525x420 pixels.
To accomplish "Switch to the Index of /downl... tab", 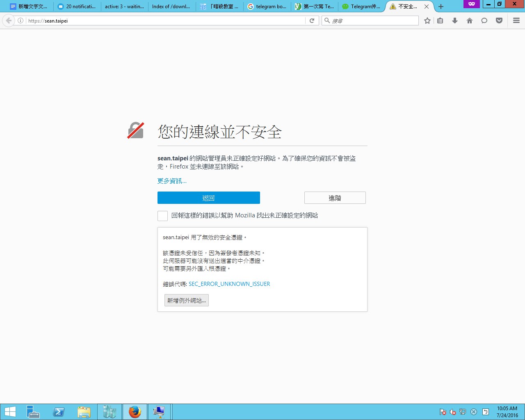I will tap(170, 7).
